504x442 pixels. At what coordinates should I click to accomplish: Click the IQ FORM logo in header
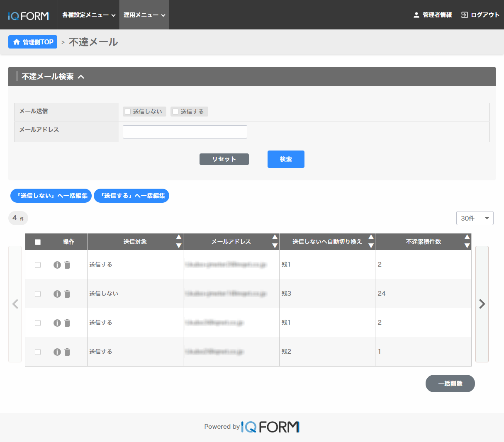[x=29, y=16]
